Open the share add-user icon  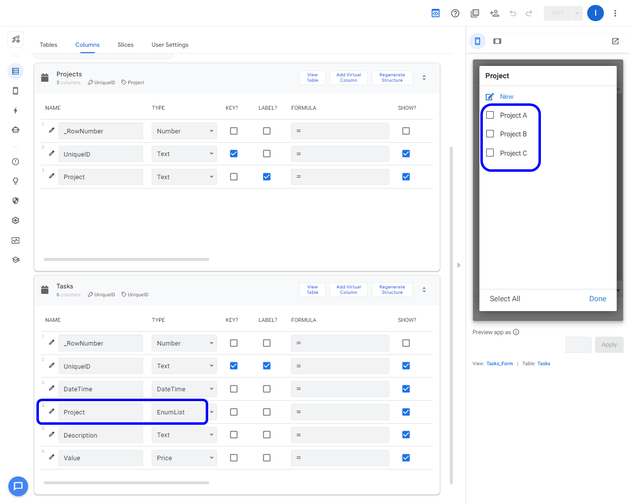(495, 13)
